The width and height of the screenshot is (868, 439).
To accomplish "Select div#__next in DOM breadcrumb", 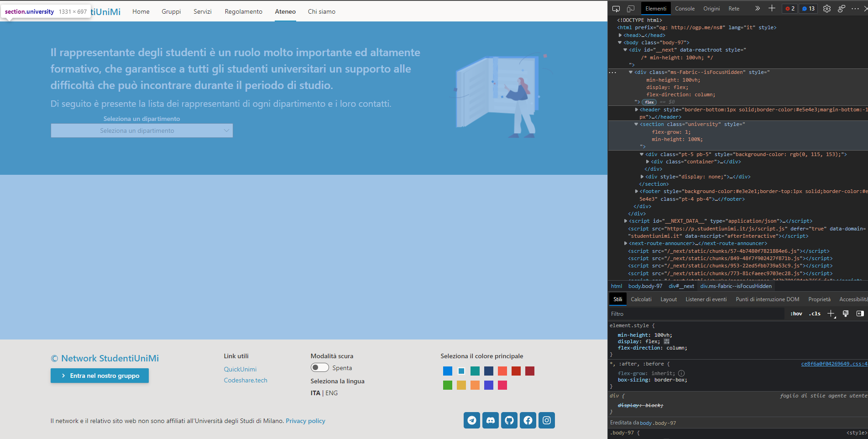I will click(681, 286).
